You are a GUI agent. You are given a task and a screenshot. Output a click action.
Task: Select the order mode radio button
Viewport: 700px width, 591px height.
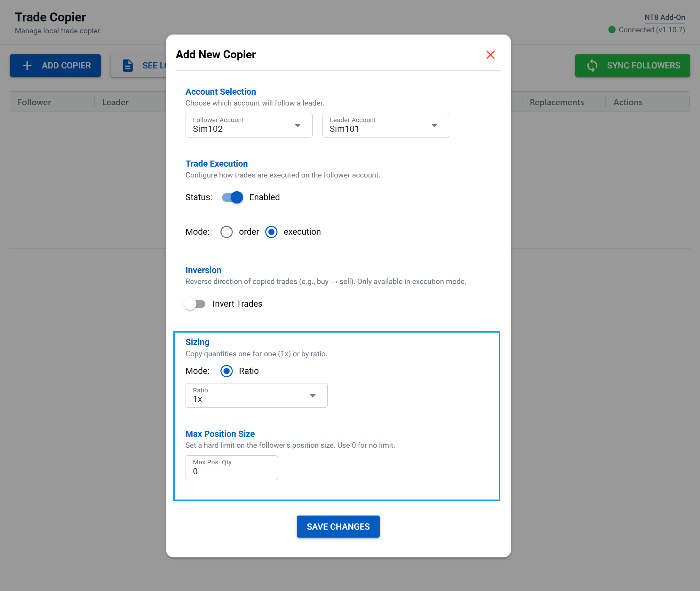coord(227,232)
